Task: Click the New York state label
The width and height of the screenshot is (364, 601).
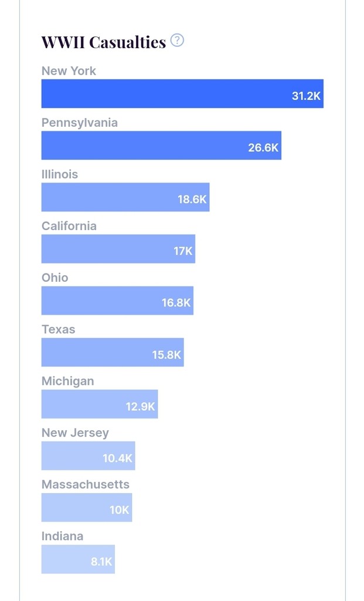Action: click(69, 71)
